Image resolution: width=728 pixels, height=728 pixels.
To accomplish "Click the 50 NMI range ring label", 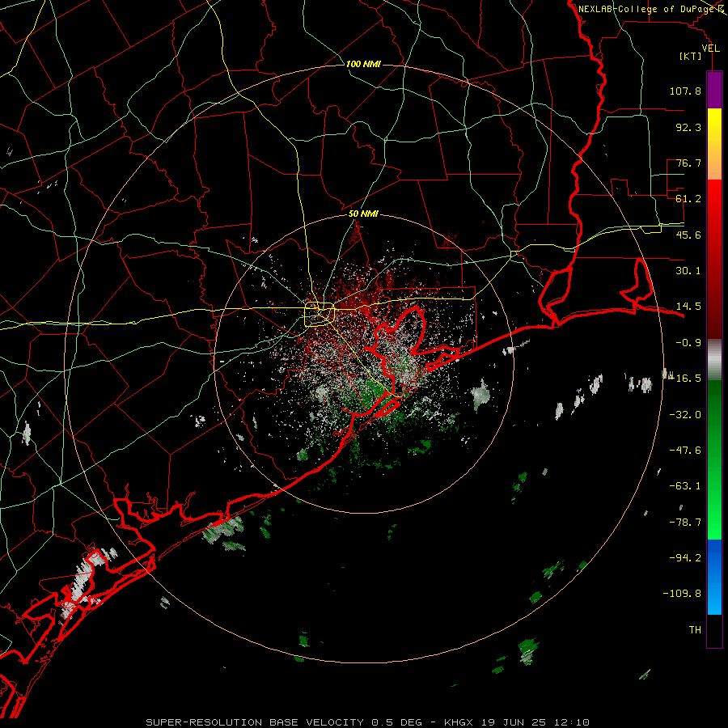I will pyautogui.click(x=363, y=214).
